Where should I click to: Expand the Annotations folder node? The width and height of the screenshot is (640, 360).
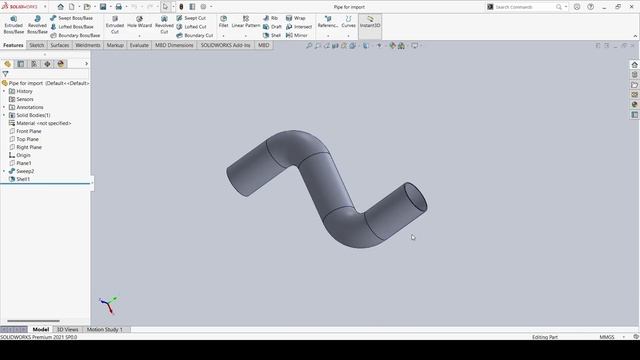(4, 107)
